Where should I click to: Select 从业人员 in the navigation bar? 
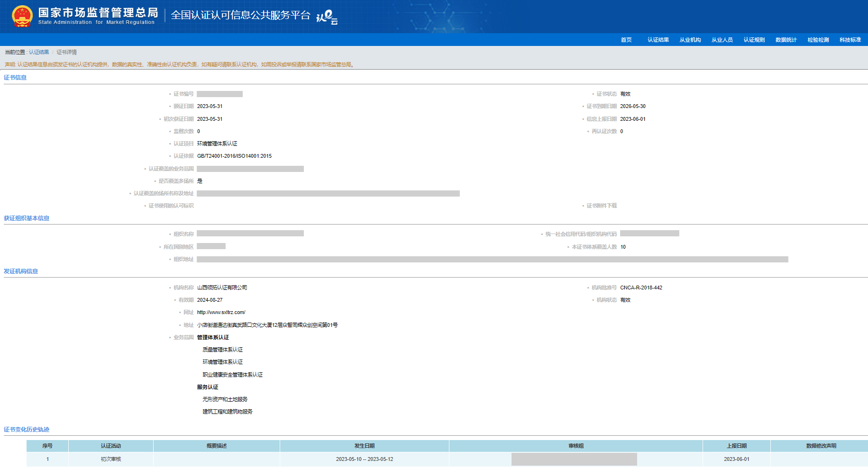point(722,40)
